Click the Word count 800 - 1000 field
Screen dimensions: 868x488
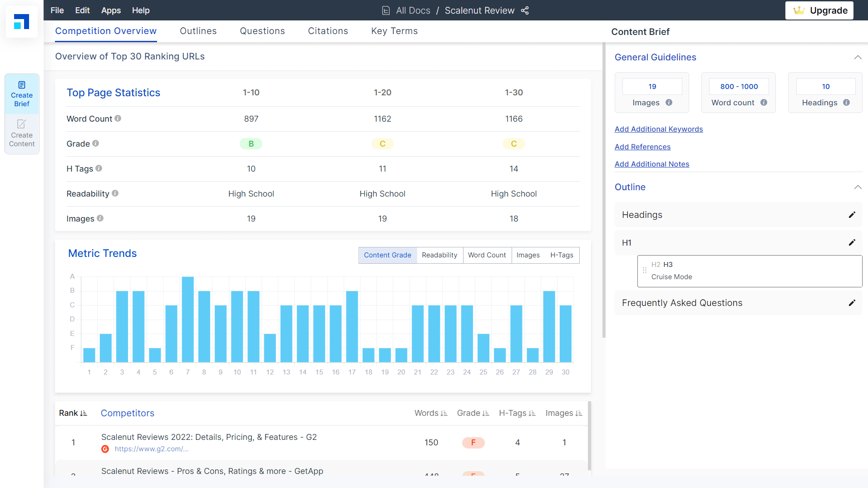pos(739,87)
